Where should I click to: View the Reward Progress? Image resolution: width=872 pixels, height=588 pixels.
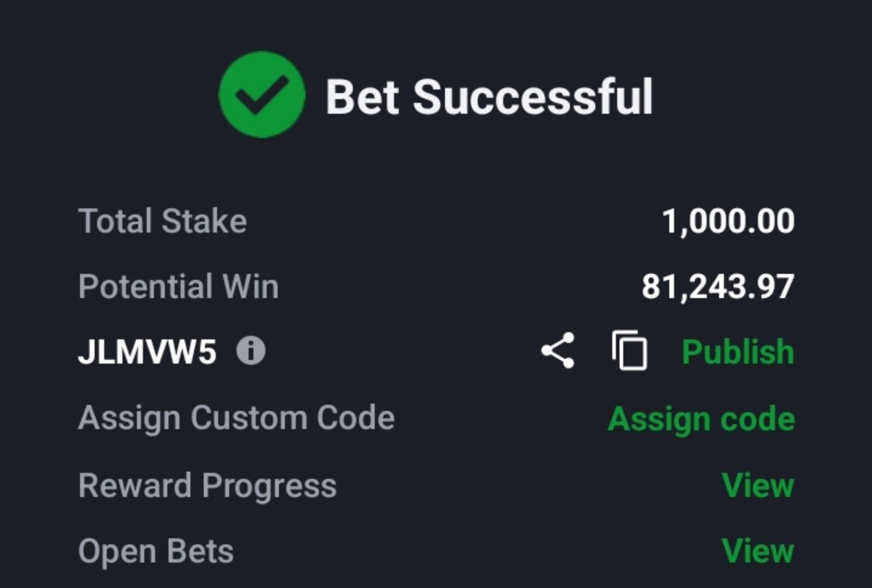pos(758,485)
